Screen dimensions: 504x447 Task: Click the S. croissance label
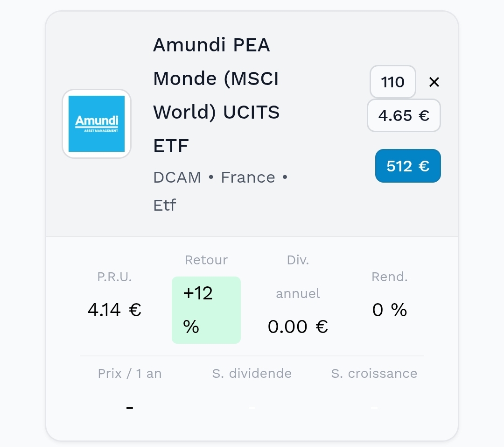[x=374, y=373]
